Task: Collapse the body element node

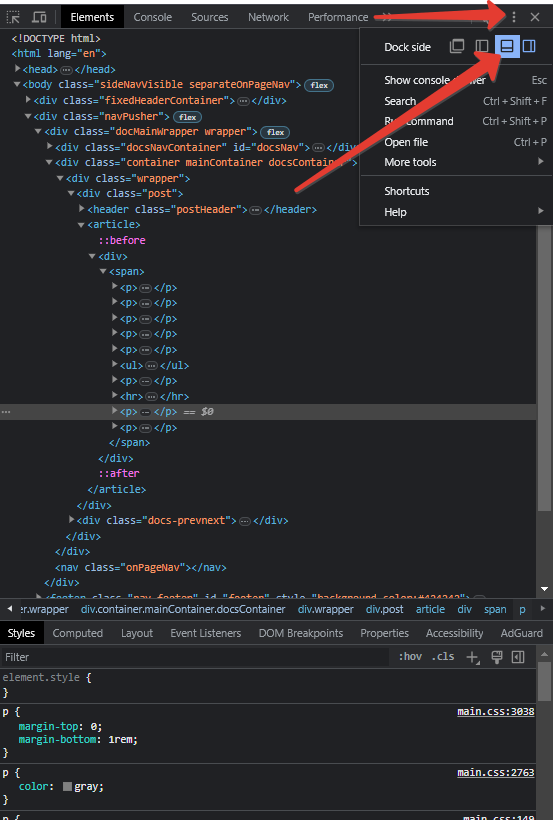Action: (x=17, y=84)
